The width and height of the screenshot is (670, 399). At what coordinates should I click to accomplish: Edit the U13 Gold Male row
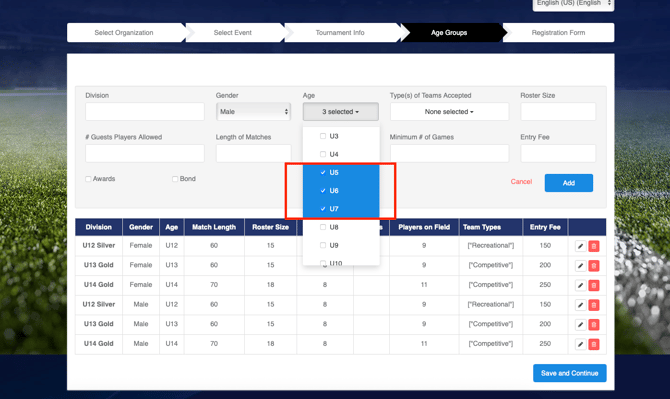[x=580, y=325]
